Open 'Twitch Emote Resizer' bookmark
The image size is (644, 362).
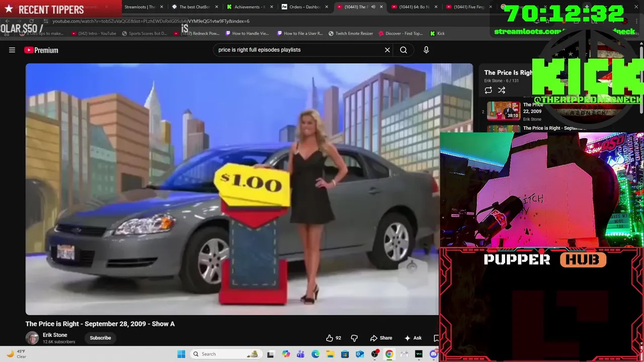click(x=351, y=34)
